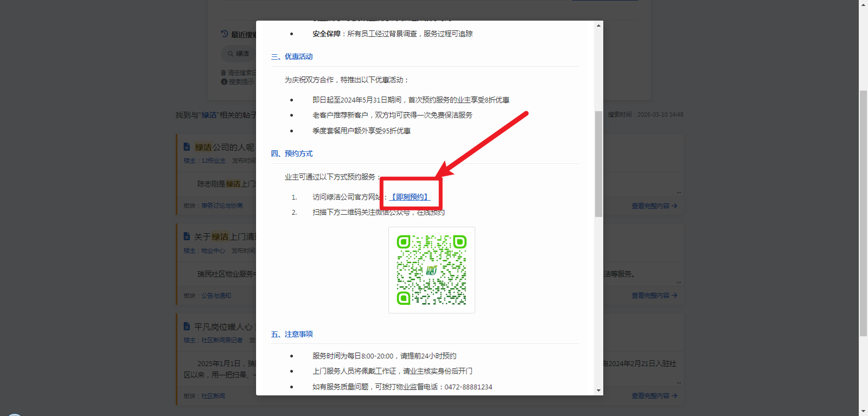Click the heading 五、注意事项
This screenshot has width=868, height=416.
tap(292, 334)
